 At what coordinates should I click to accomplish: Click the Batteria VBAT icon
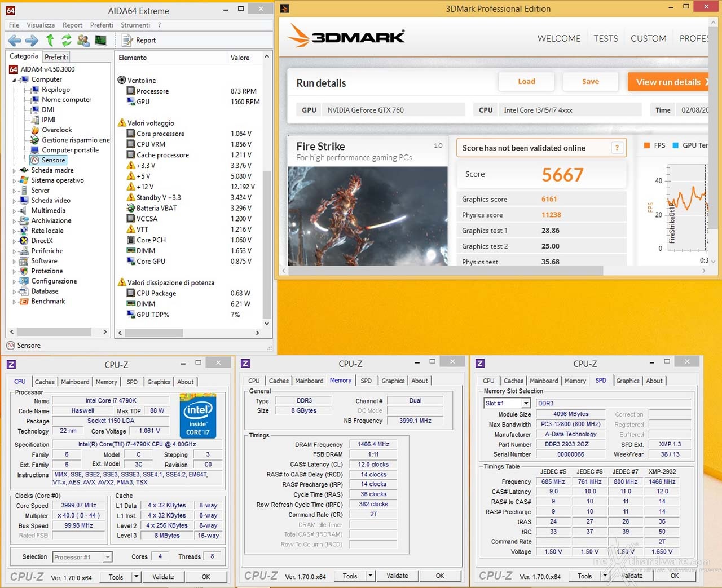(131, 208)
